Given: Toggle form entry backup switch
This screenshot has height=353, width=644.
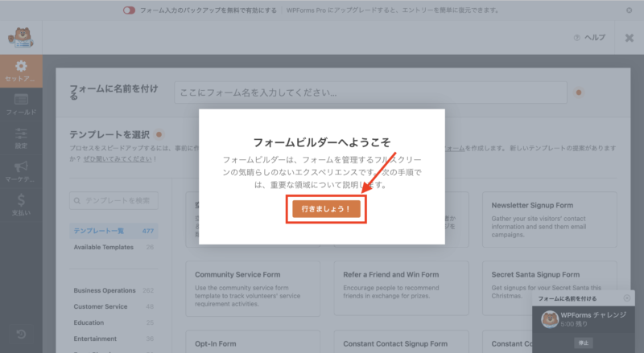Looking at the screenshot, I should click(129, 10).
